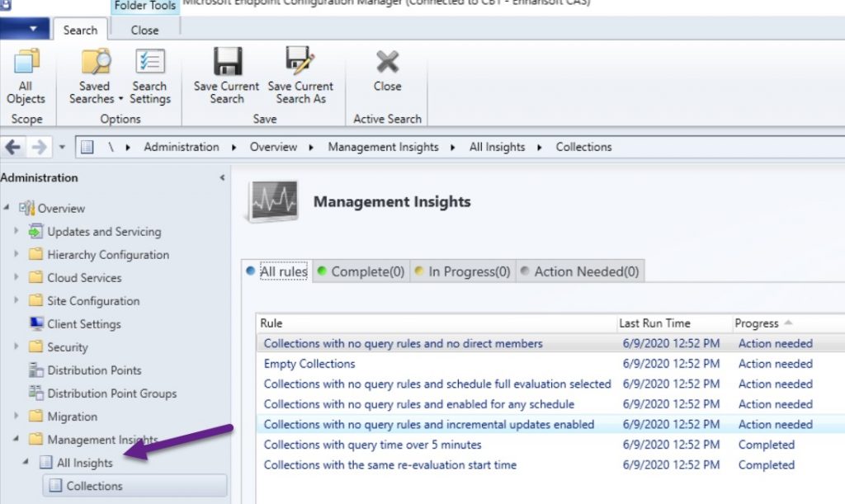Collapse the Management Insights folder
This screenshot has width=845, height=504.
[x=16, y=440]
